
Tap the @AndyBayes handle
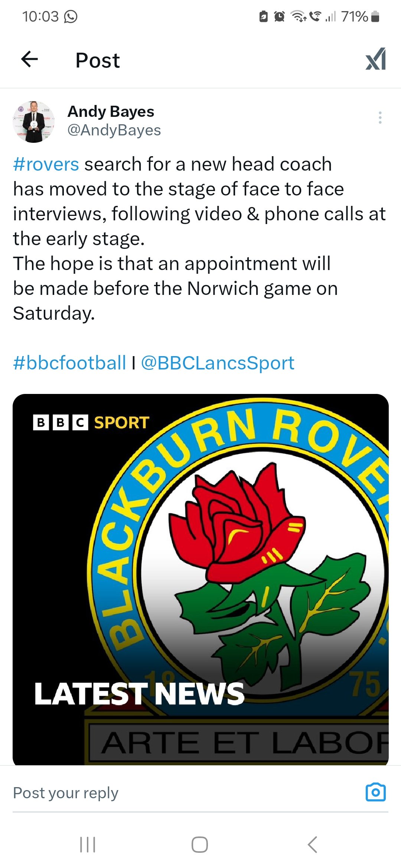click(x=114, y=130)
